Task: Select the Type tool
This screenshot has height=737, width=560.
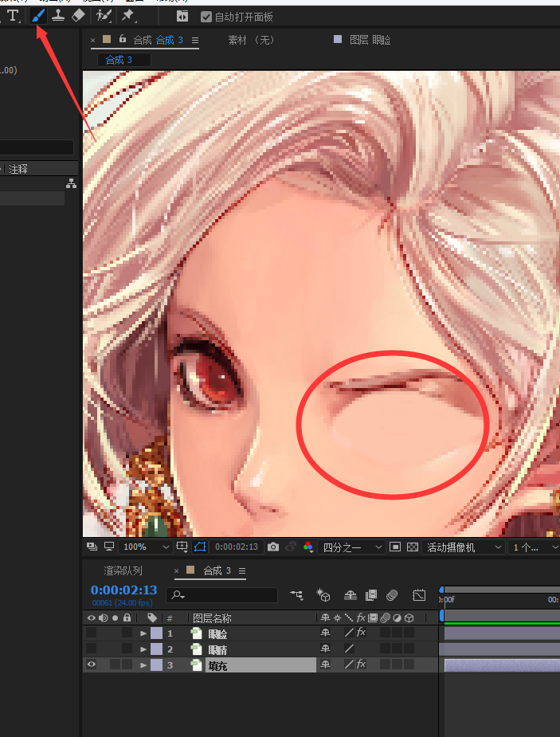Action: [14, 16]
